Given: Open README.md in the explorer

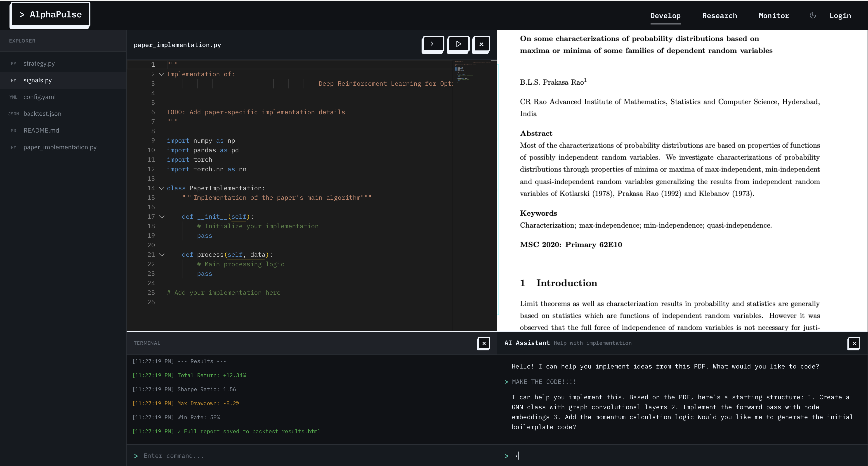Looking at the screenshot, I should 63,131.
